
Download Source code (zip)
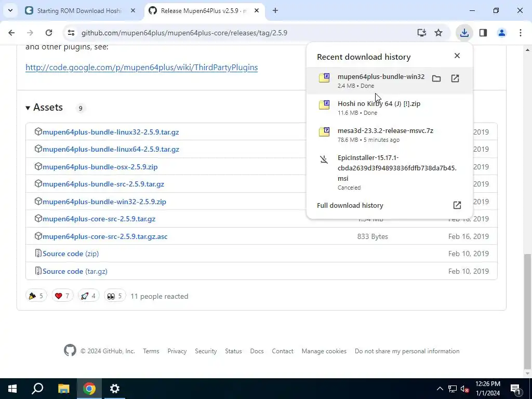(71, 254)
